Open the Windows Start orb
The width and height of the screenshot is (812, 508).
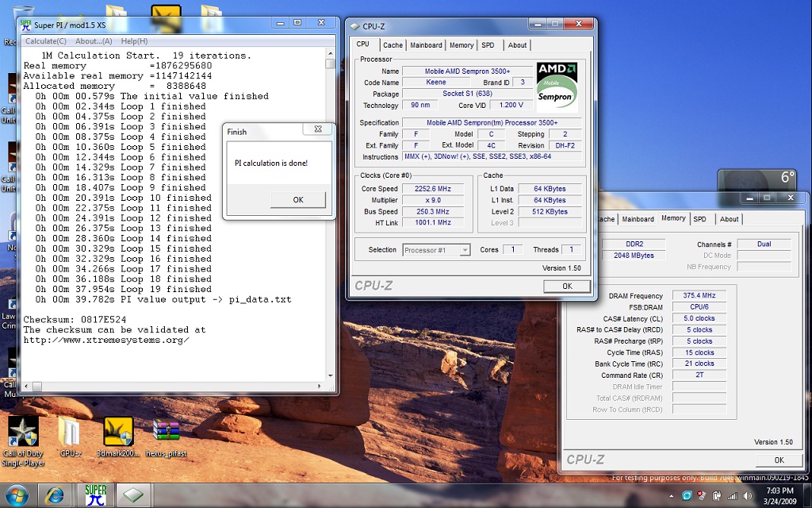point(17,496)
